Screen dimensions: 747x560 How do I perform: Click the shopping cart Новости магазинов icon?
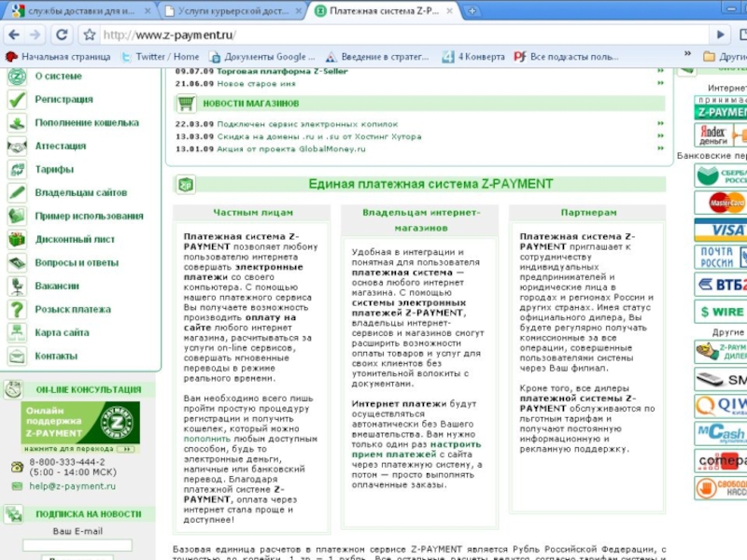(x=186, y=104)
